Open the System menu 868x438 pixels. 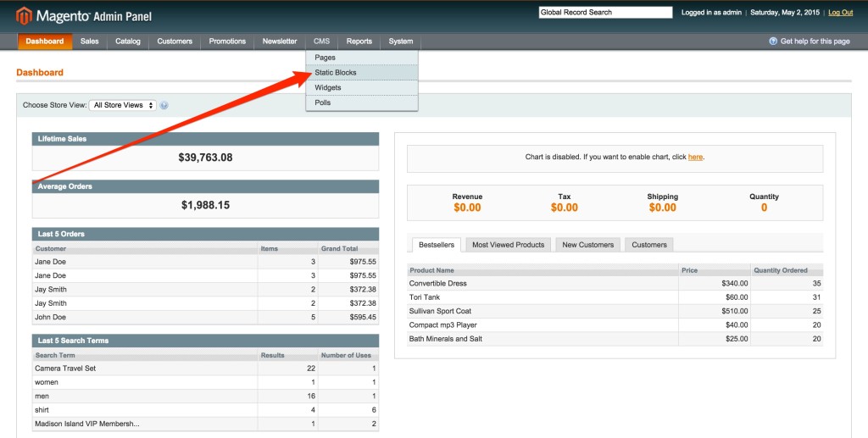coord(401,42)
